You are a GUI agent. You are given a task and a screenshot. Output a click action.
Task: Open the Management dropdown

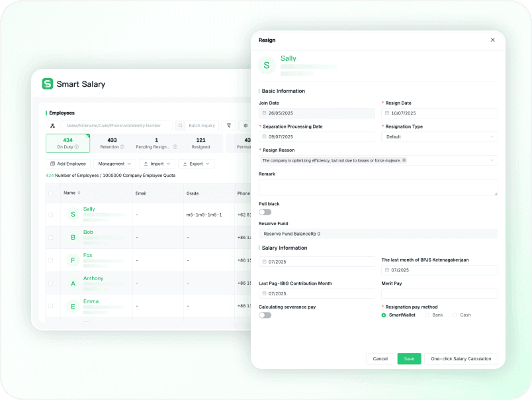tap(114, 164)
